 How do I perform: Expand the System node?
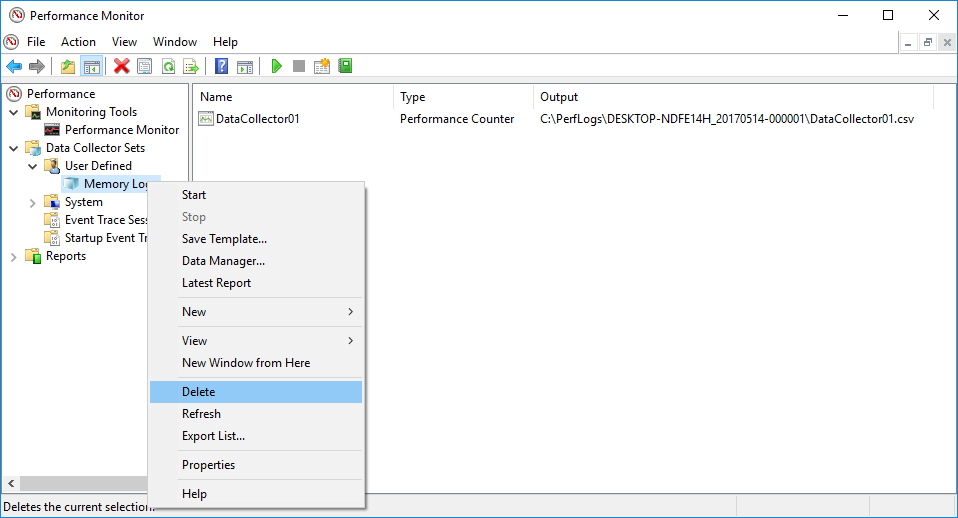point(32,203)
